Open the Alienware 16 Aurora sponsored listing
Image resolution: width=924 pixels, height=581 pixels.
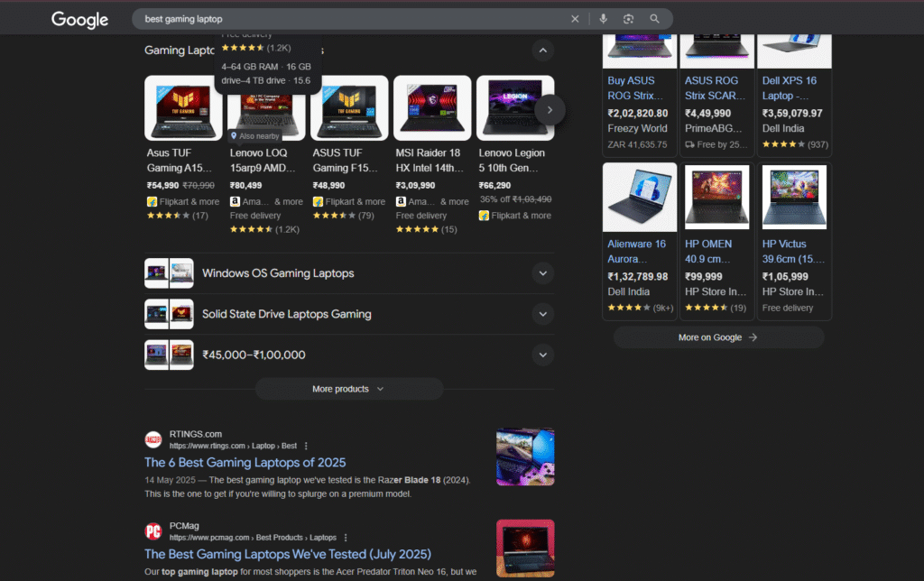coord(636,251)
